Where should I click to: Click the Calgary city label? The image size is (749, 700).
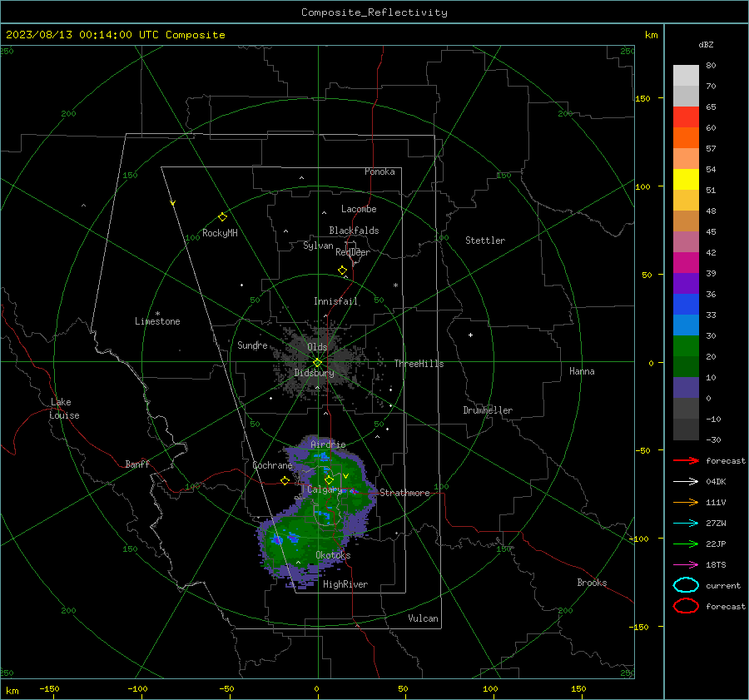(325, 489)
